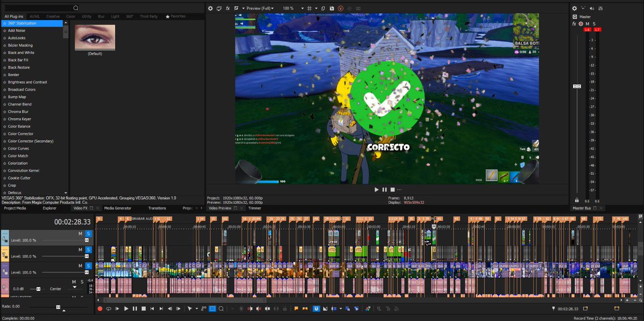Toggle Solo on video track 8

coord(89,266)
